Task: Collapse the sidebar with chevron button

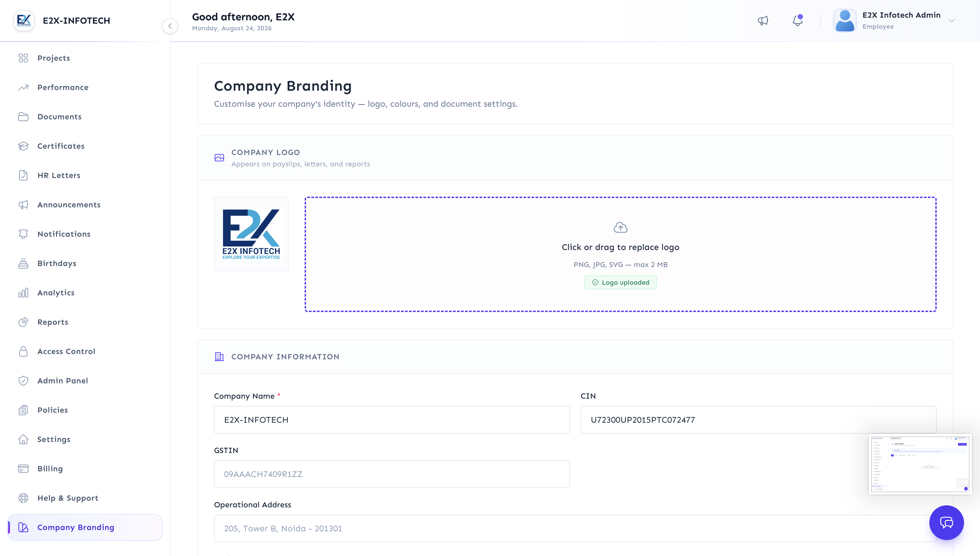Action: point(170,26)
